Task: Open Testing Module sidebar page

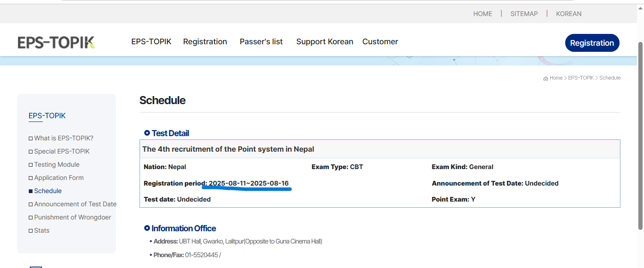Action: 57,164
